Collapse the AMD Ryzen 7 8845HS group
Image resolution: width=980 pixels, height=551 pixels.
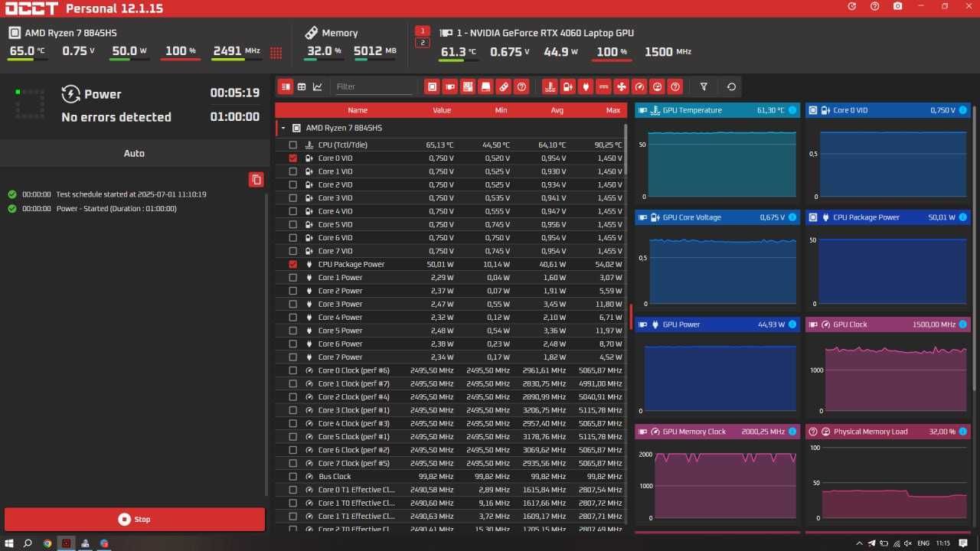[283, 129]
